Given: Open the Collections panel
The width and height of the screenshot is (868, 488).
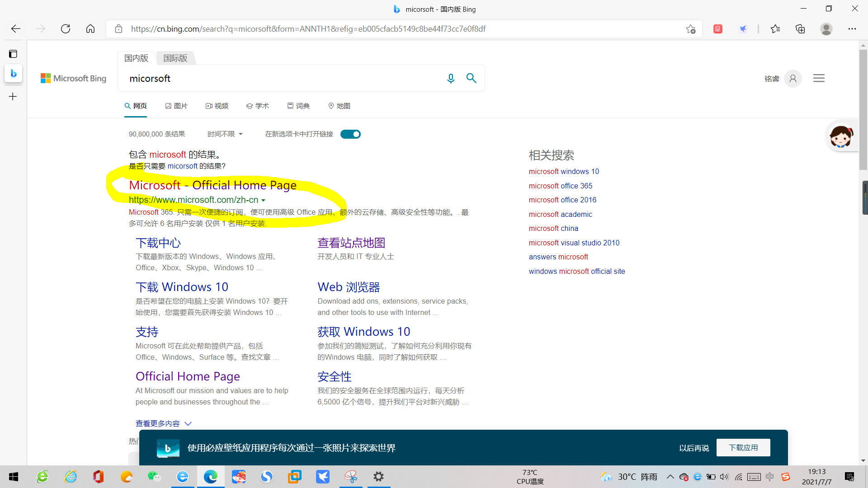Looking at the screenshot, I should 800,29.
